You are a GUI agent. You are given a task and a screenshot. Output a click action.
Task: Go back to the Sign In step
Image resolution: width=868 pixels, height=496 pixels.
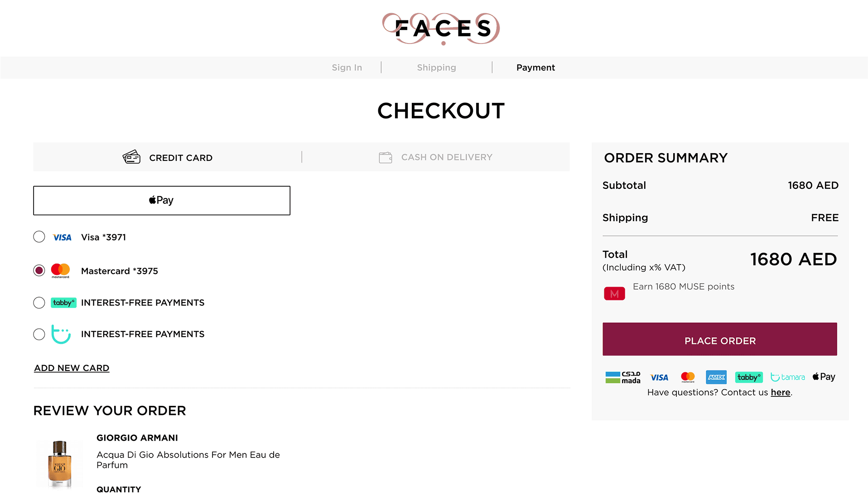point(347,67)
